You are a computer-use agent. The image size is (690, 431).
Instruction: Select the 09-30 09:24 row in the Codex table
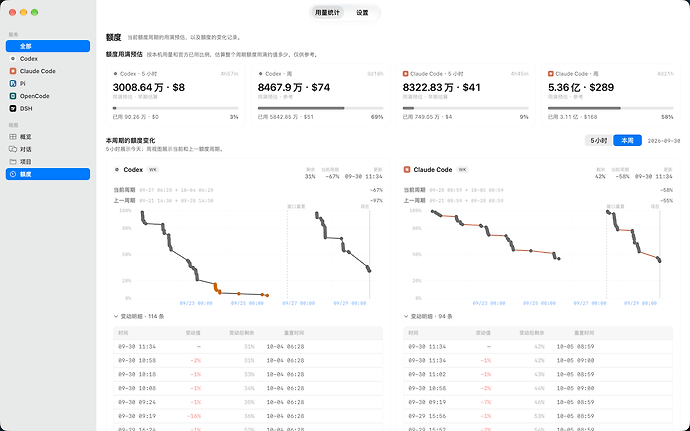click(248, 402)
